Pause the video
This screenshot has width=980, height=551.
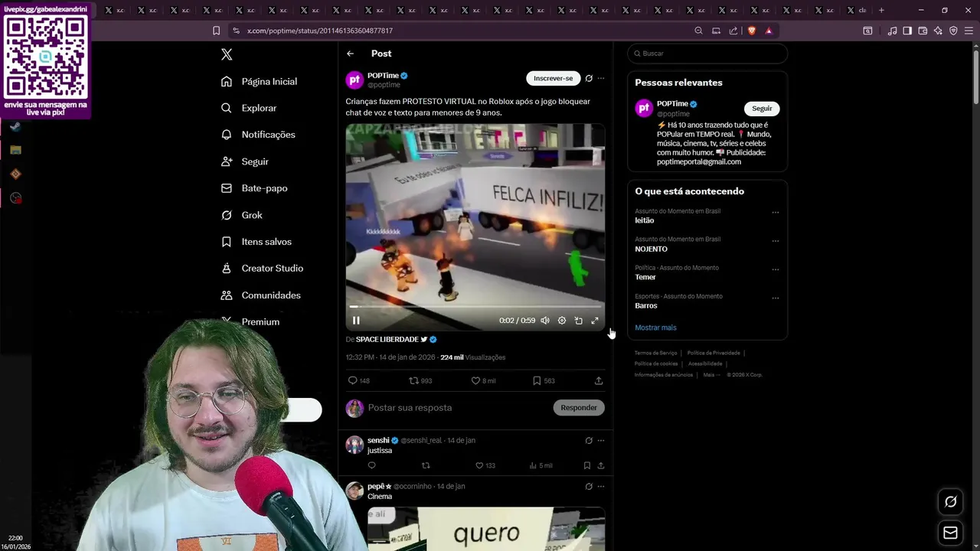click(356, 321)
